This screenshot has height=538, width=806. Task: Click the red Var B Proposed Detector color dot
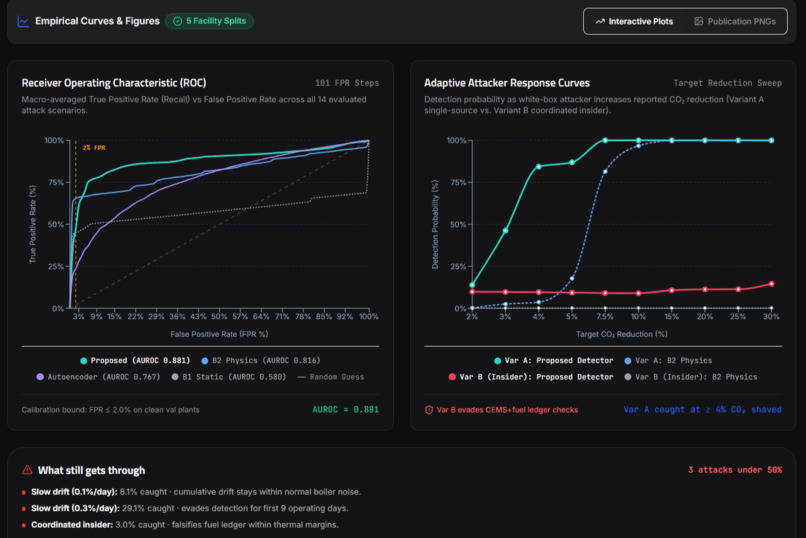point(452,377)
